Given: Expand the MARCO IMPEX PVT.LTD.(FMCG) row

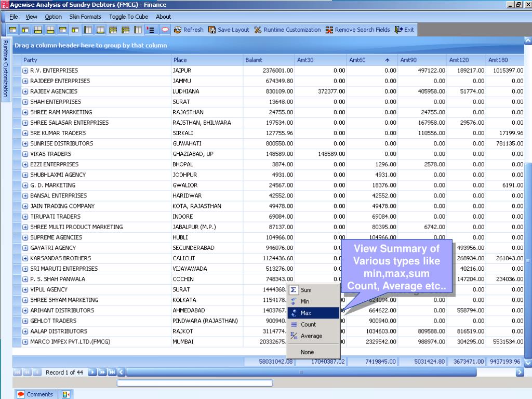Looking at the screenshot, I should pos(25,342).
